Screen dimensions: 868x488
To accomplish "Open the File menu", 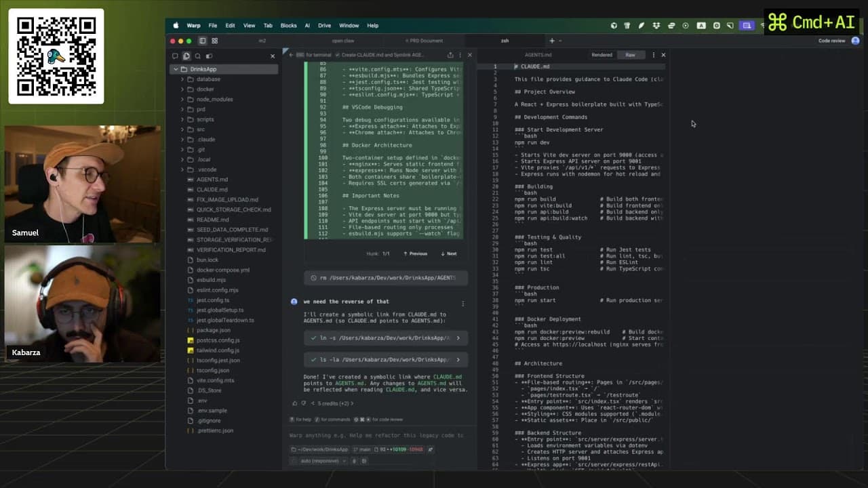I will point(213,26).
